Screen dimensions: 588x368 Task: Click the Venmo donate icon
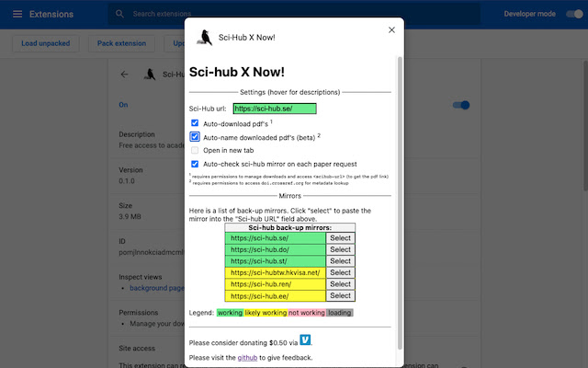click(305, 339)
